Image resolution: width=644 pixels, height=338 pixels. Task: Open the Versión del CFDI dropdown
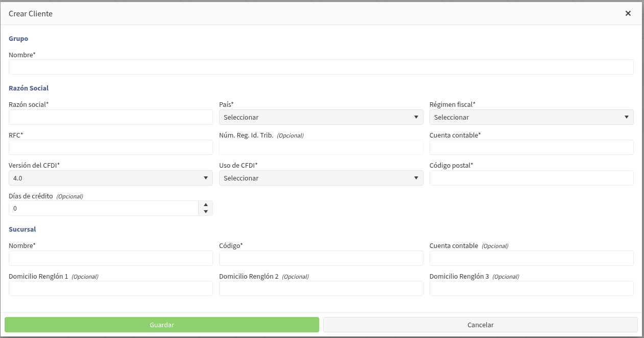[x=111, y=178]
